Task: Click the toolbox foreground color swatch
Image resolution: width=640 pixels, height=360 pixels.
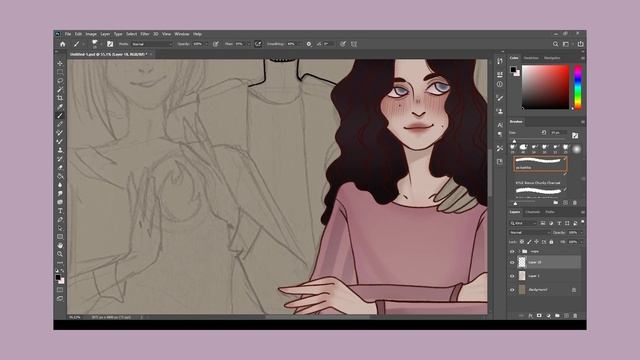Action: point(58,278)
